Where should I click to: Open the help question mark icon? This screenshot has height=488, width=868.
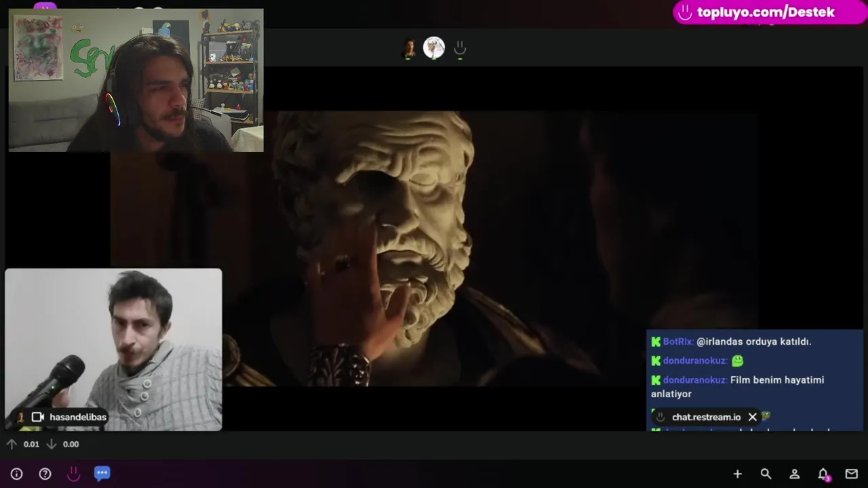click(x=45, y=474)
